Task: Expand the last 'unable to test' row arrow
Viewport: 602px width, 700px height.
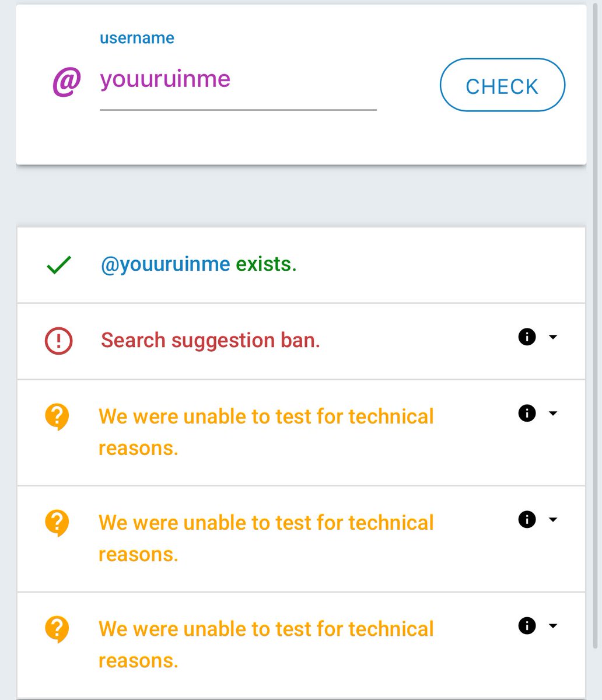Action: (x=553, y=626)
